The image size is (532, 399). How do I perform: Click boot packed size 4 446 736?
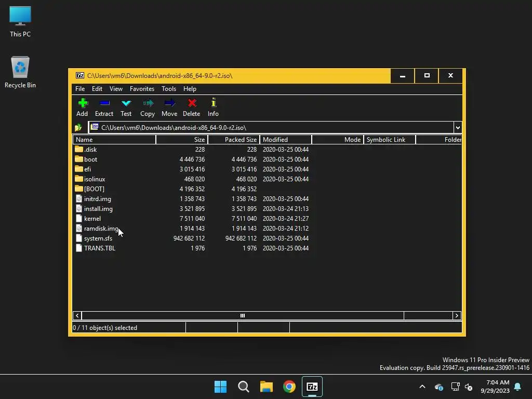(x=244, y=159)
